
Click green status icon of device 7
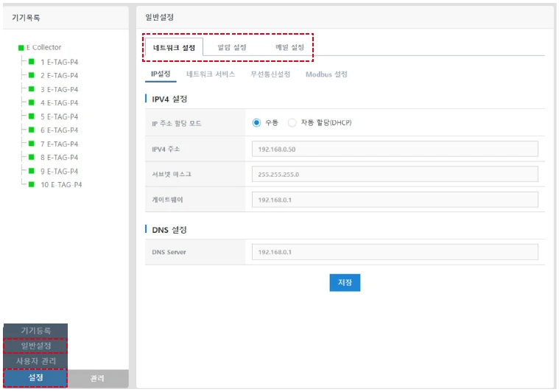32,144
